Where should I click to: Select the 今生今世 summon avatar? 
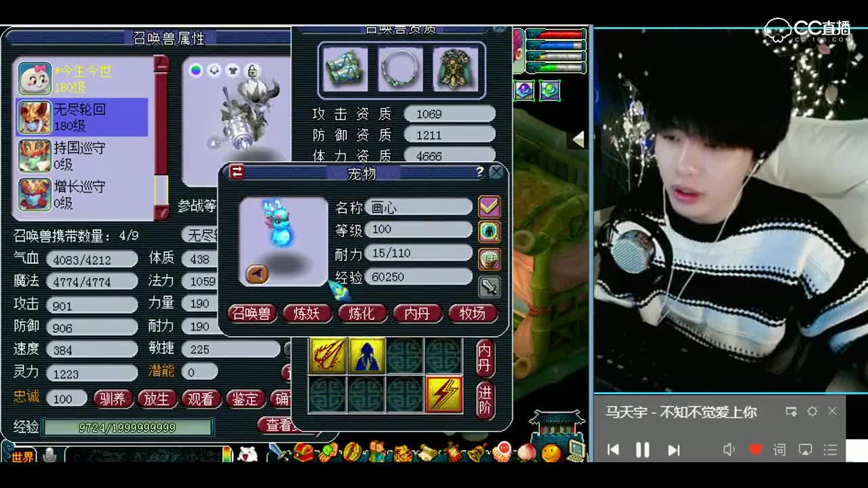[x=35, y=79]
